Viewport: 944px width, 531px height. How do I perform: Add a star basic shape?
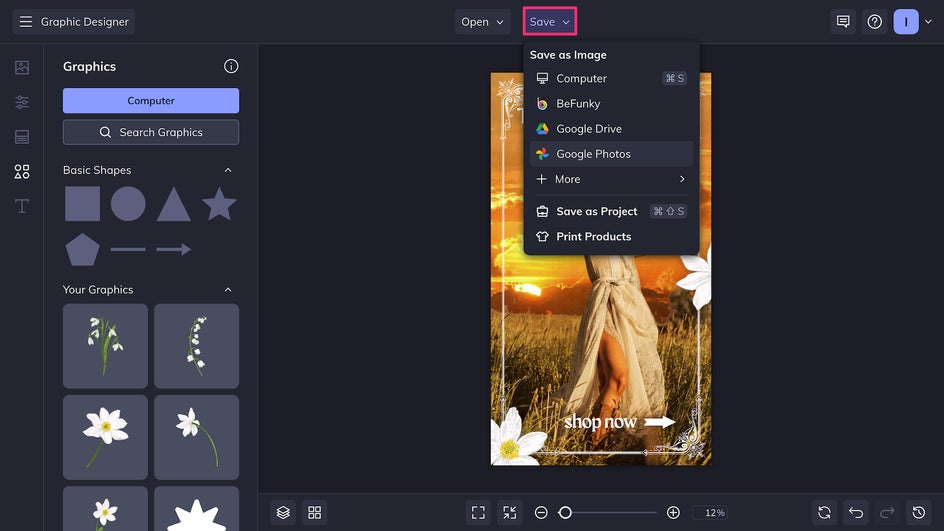pyautogui.click(x=219, y=203)
